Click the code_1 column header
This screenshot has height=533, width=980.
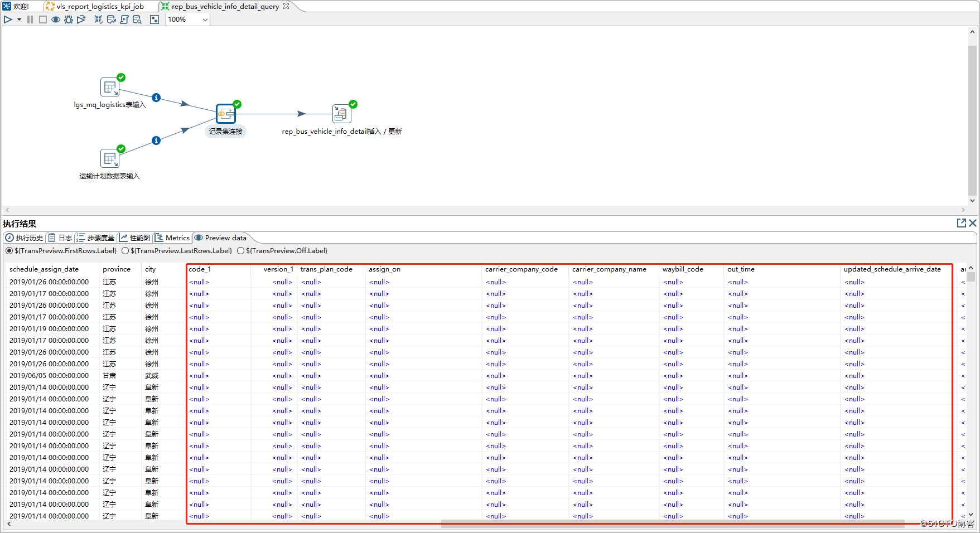pyautogui.click(x=218, y=269)
